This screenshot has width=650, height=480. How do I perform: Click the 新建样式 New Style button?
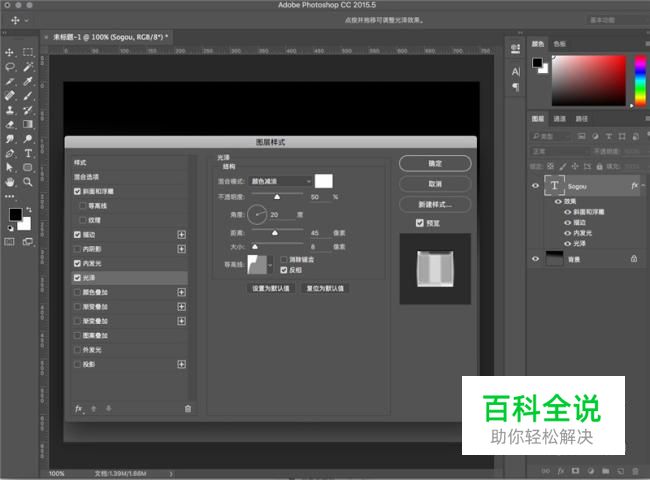point(435,204)
